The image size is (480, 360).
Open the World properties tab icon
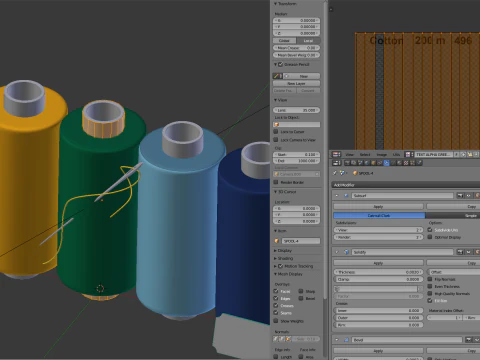tap(367, 163)
